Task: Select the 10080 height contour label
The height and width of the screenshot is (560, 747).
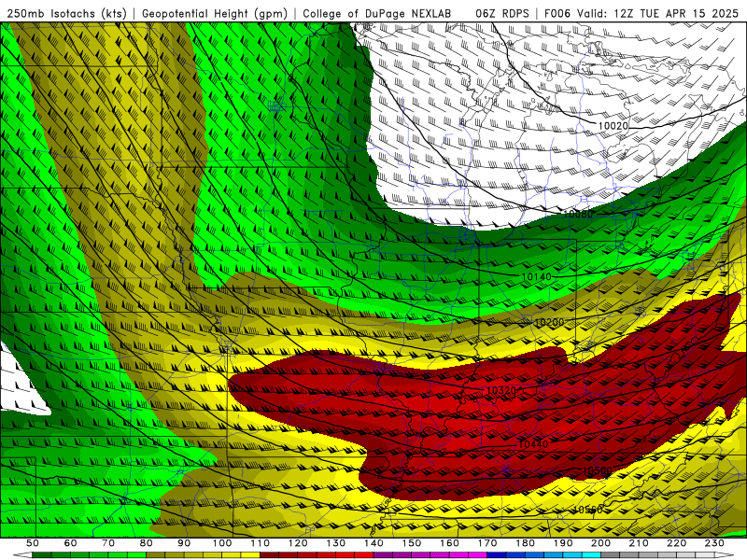Action: [578, 215]
